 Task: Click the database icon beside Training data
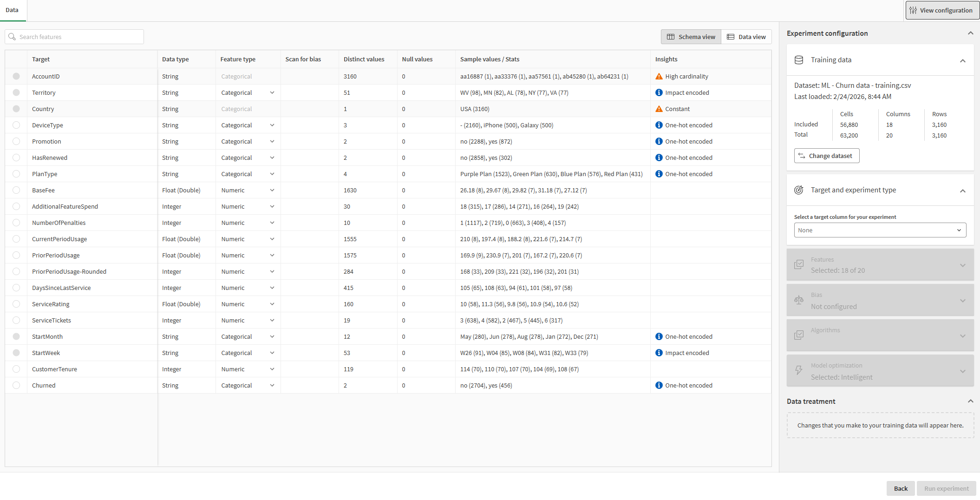pos(798,59)
